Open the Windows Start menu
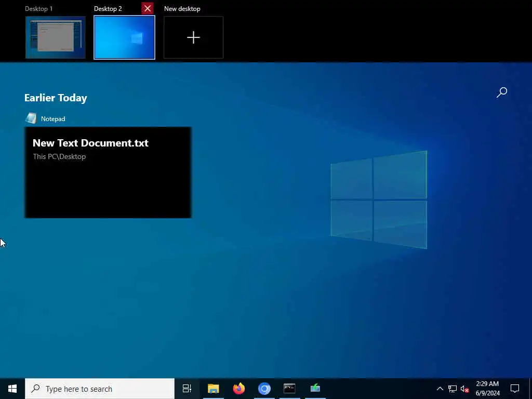This screenshot has height=399, width=532. (12, 389)
